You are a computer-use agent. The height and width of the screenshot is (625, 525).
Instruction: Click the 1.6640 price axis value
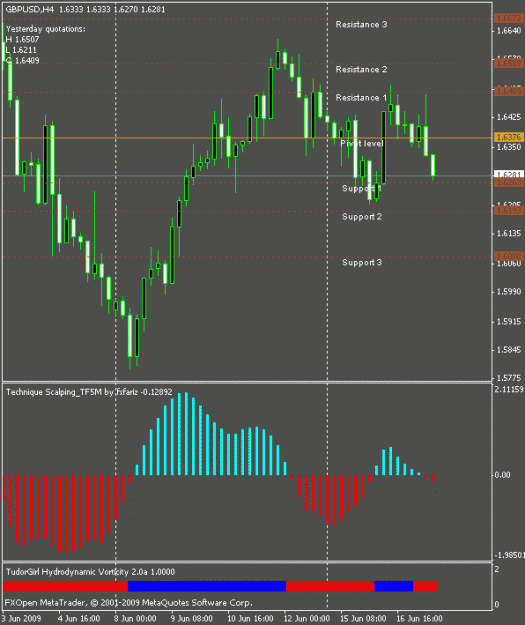pos(509,31)
